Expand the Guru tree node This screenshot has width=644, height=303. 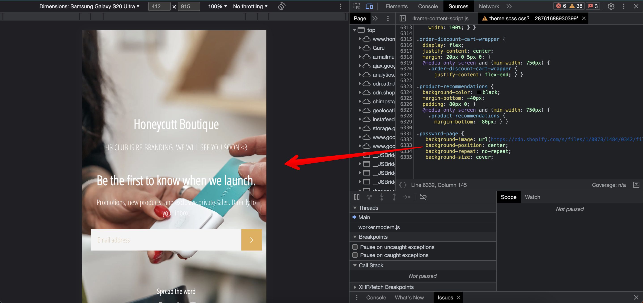360,48
